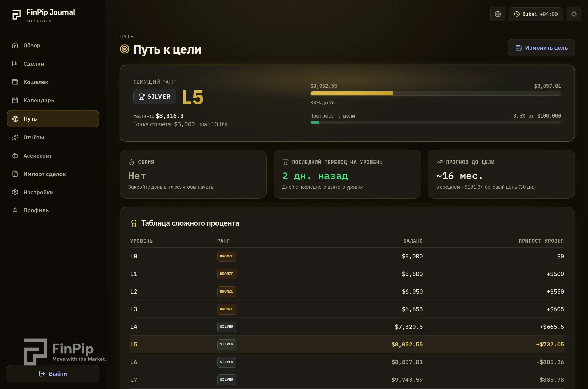Click the 2 дн. назад value

click(x=315, y=176)
